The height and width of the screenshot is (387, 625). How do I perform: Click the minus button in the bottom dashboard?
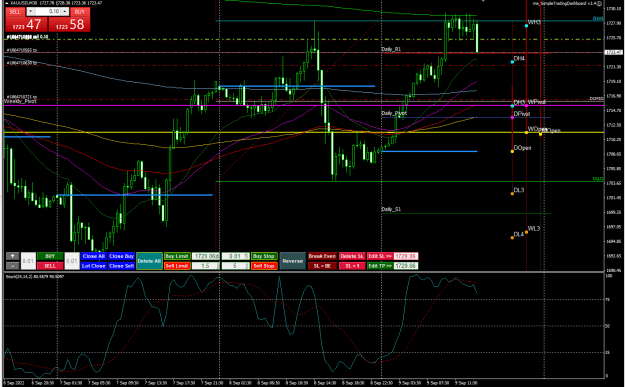(x=13, y=266)
